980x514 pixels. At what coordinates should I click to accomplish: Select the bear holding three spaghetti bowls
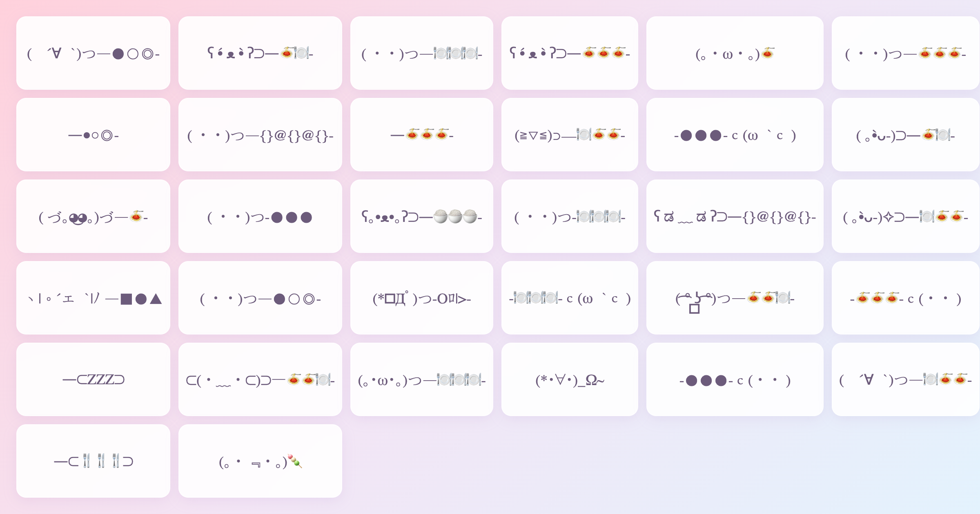click(x=570, y=53)
